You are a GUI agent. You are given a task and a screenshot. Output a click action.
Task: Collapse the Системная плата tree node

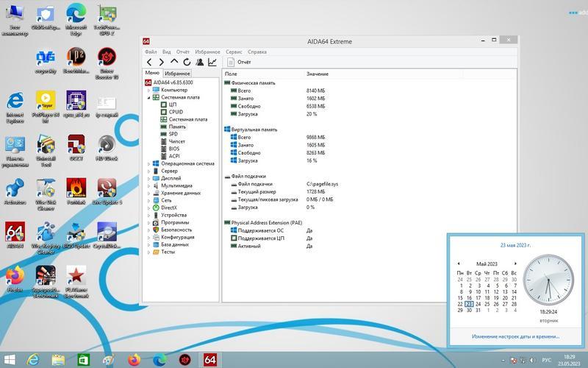point(148,97)
